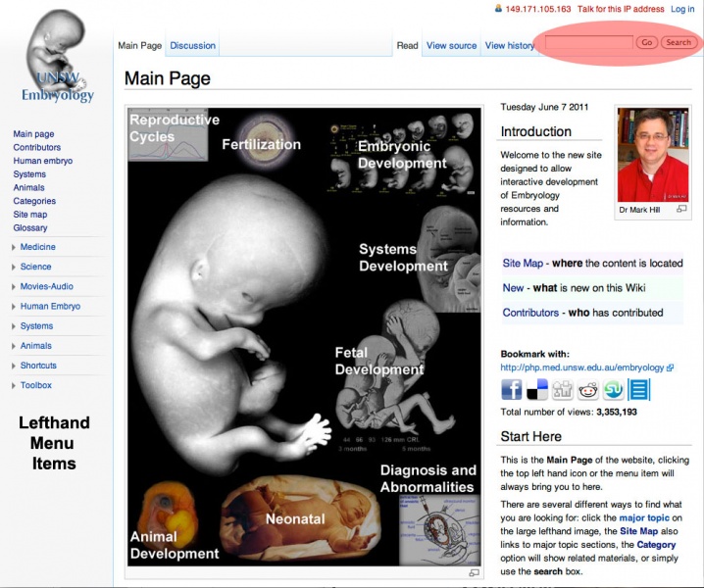This screenshot has height=588, width=704.
Task: Click inside the search text field
Action: pyautogui.click(x=588, y=42)
